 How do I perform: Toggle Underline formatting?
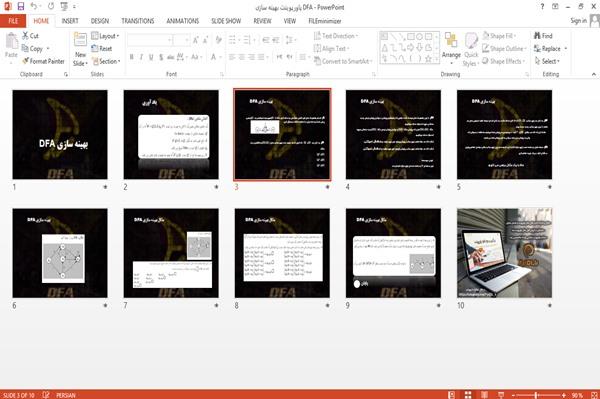151,57
